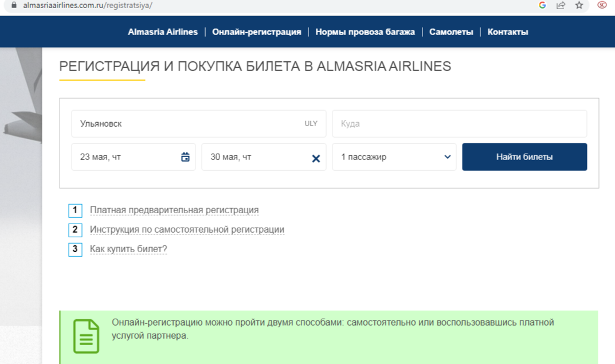Open Нормы провоза багажа menu item

point(365,32)
